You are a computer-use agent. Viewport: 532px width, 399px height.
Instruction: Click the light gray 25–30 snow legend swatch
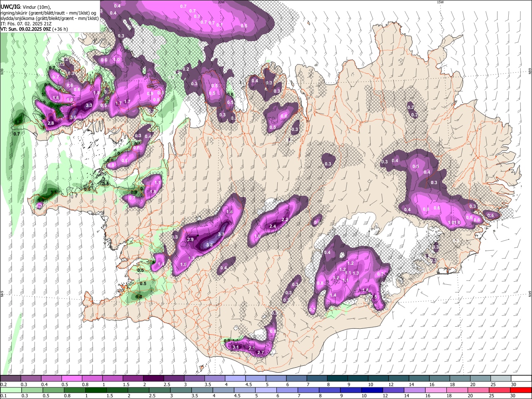pyautogui.click(x=501, y=378)
